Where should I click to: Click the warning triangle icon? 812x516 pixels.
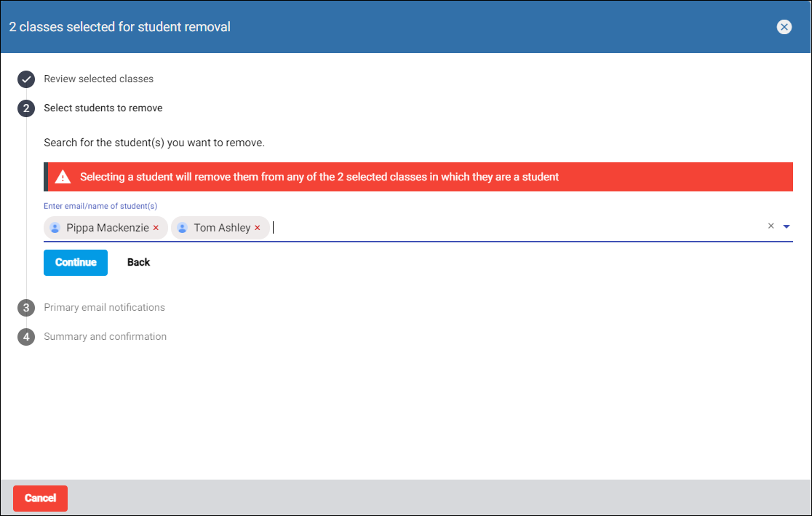coord(63,177)
